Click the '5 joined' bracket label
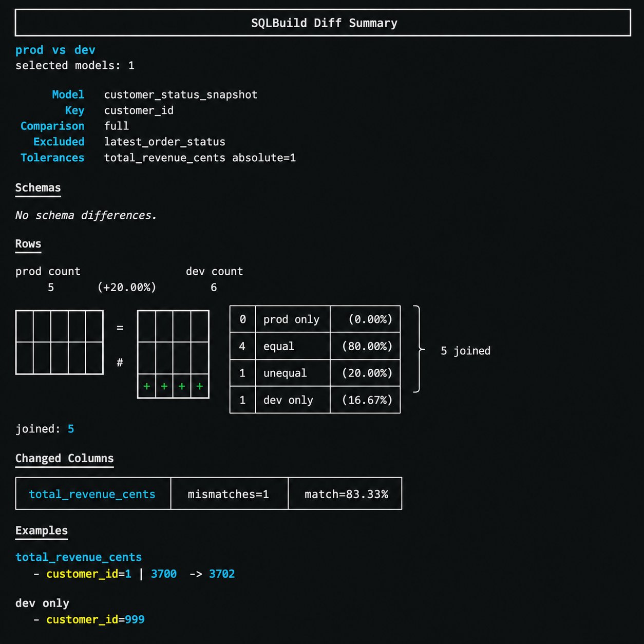 [466, 351]
